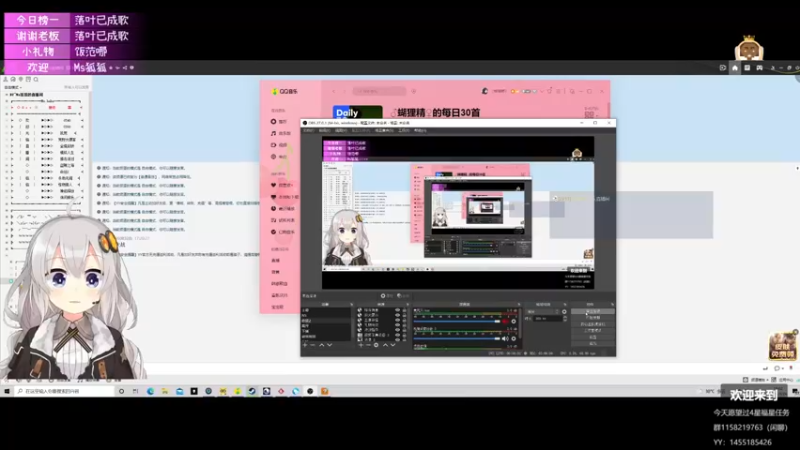Click search magnifier icon in top-left panel
Viewport: 800px width, 450px height.
(x=36, y=79)
